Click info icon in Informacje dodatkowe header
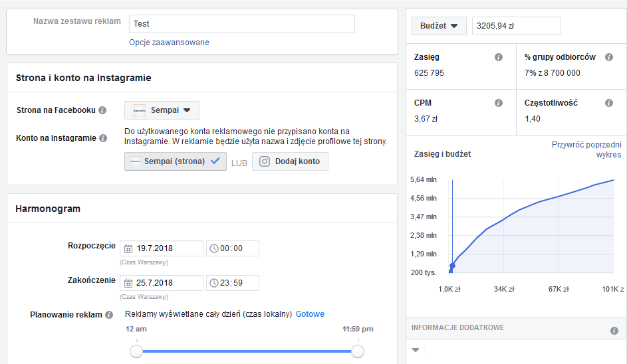627x364 pixels. [x=614, y=330]
